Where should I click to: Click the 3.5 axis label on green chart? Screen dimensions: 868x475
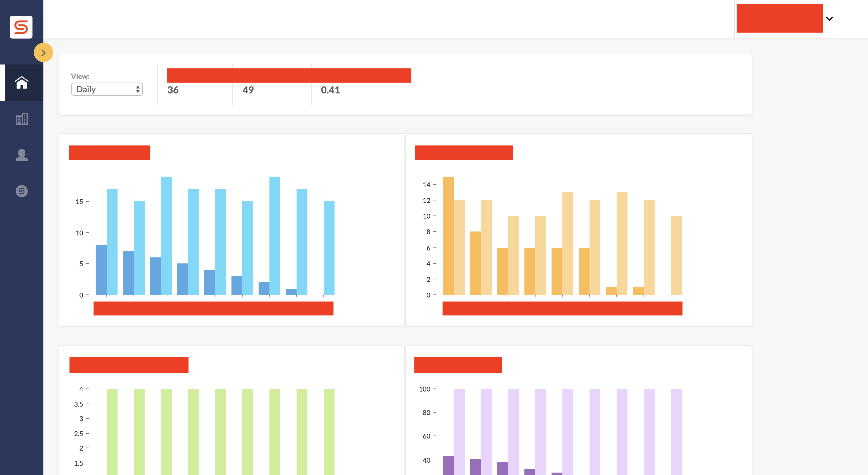[78, 404]
